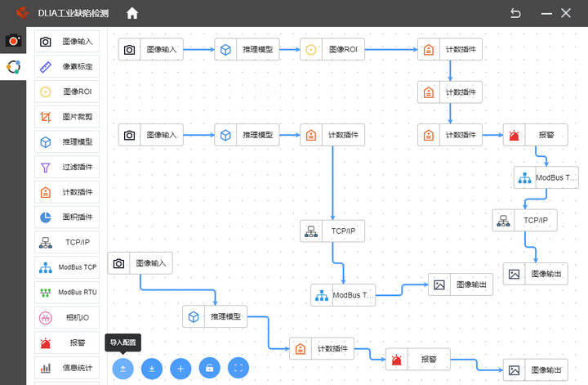588x385 pixels.
Task: Click the fit-to-screen fullscreen button
Action: click(238, 369)
